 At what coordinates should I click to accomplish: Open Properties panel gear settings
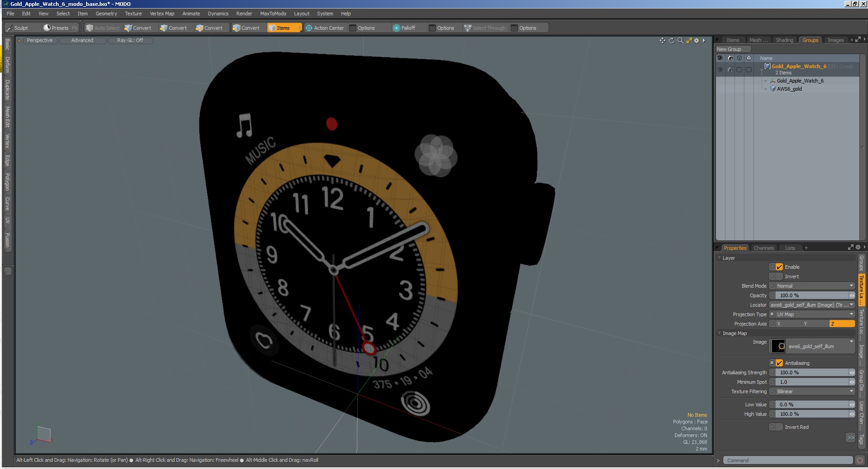click(x=858, y=247)
